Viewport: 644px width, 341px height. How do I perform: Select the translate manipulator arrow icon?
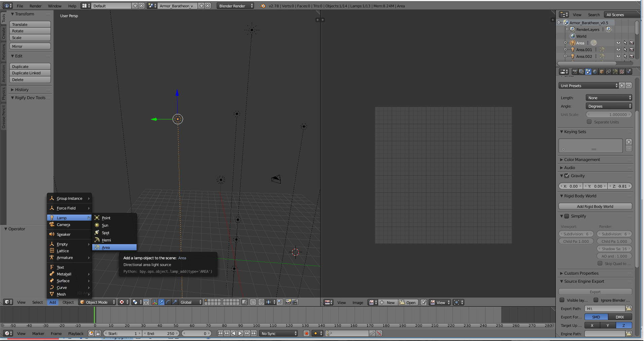(x=161, y=302)
